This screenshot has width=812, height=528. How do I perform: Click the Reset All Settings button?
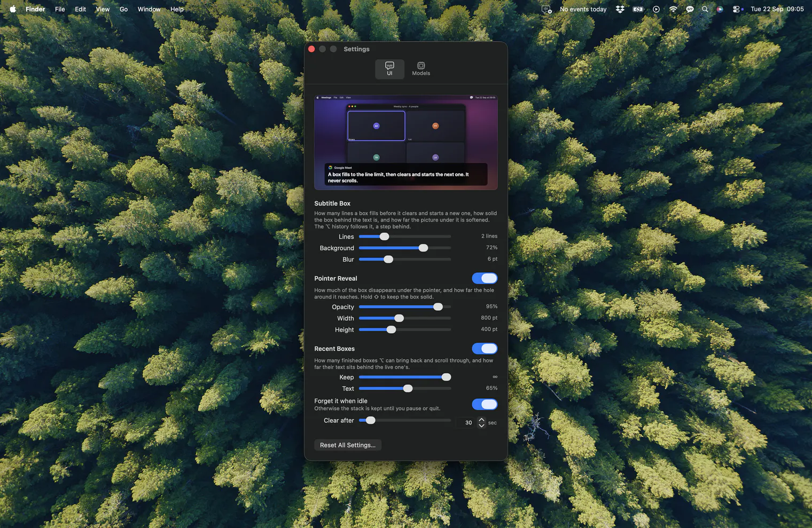coord(348,445)
